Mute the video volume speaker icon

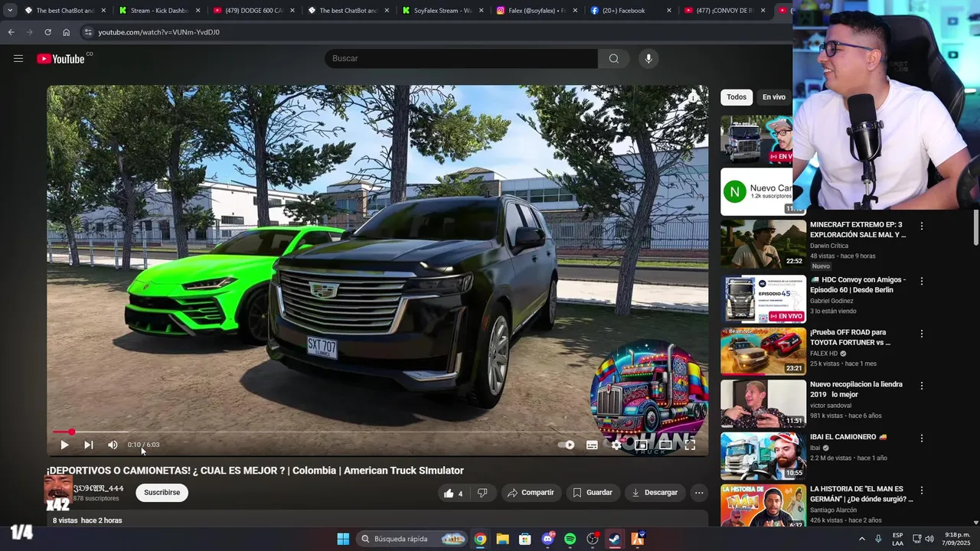(113, 445)
